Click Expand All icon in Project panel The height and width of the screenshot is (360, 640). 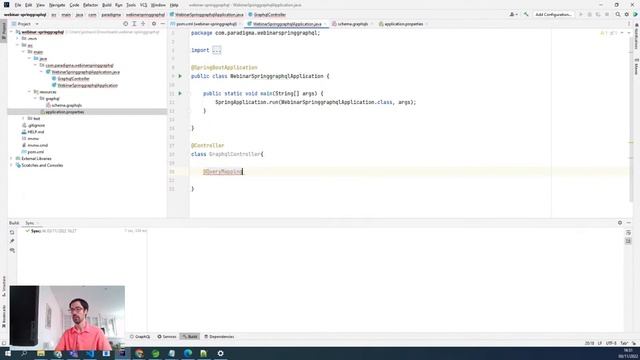(x=134, y=24)
